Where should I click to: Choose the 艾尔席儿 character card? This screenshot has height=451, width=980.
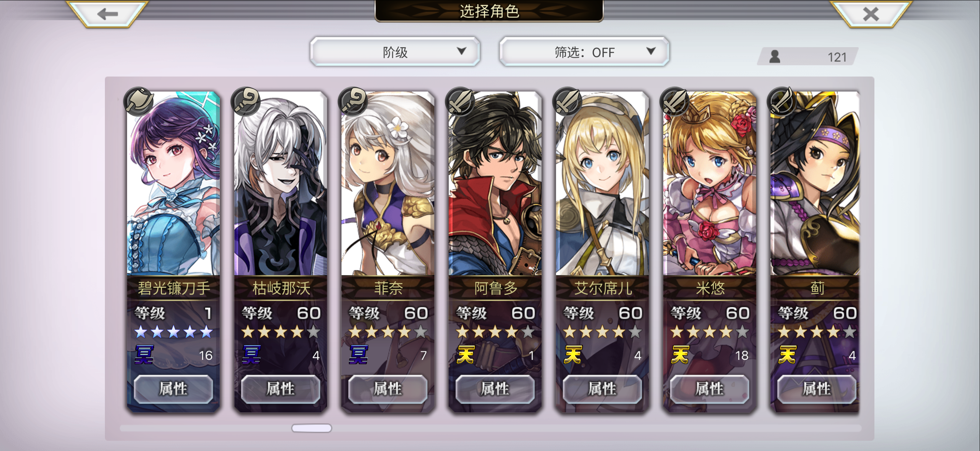(x=602, y=252)
